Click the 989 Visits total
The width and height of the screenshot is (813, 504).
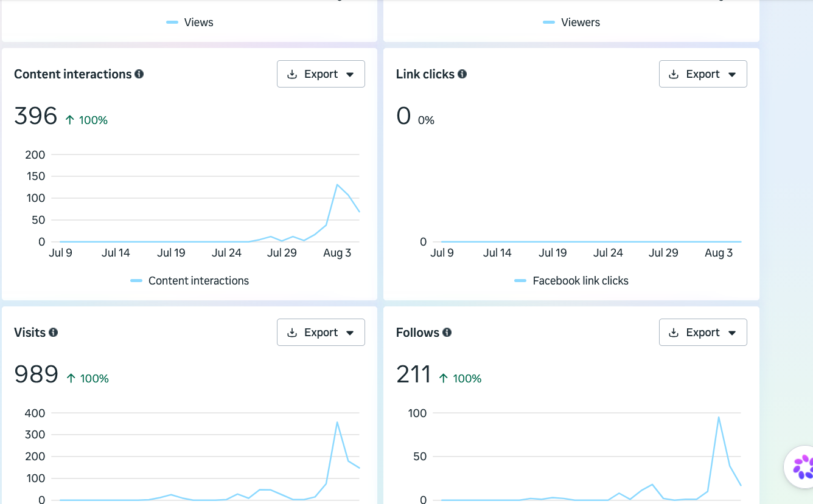[x=36, y=375]
